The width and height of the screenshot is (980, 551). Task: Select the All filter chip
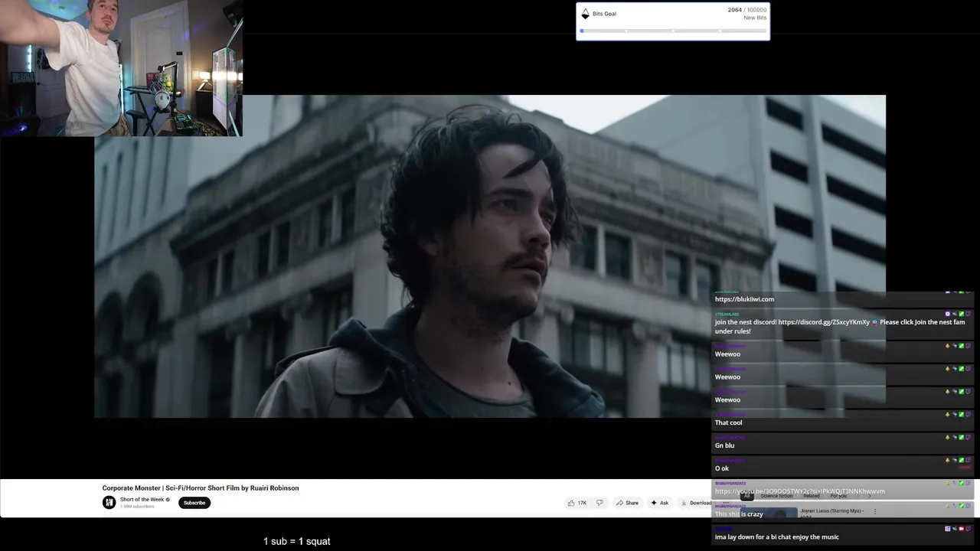pyautogui.click(x=746, y=496)
